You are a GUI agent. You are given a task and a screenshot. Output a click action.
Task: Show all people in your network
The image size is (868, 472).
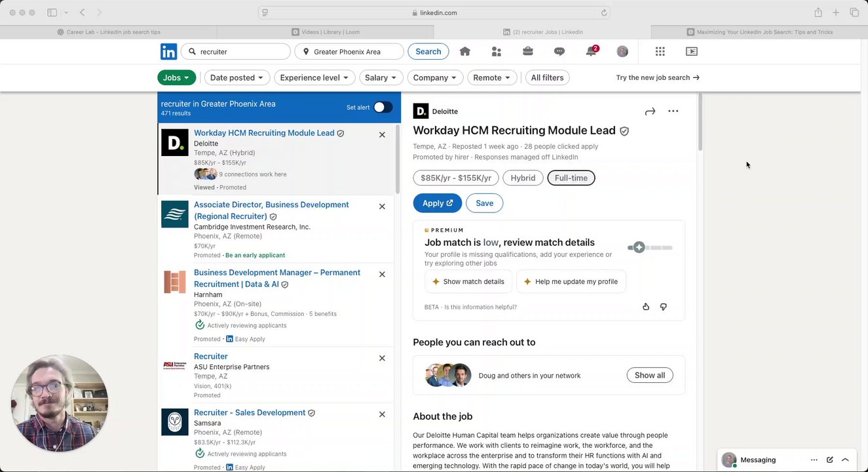click(x=650, y=376)
